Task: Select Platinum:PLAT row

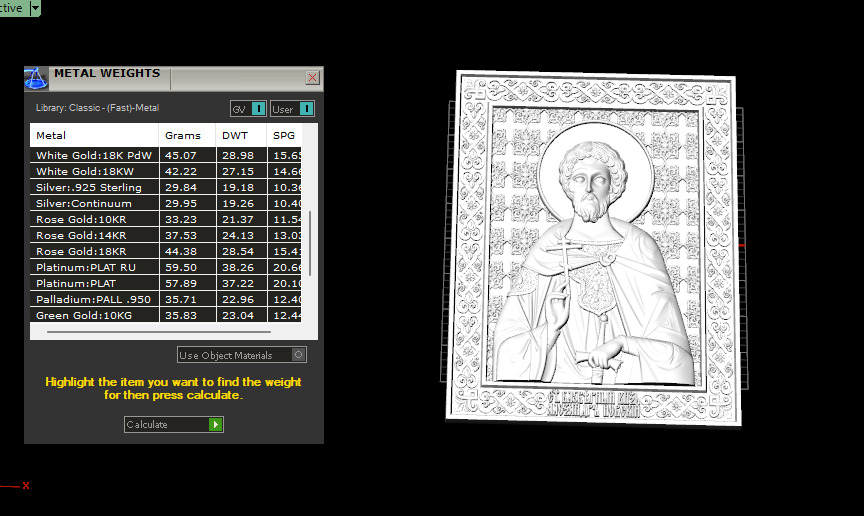Action: 166,283
